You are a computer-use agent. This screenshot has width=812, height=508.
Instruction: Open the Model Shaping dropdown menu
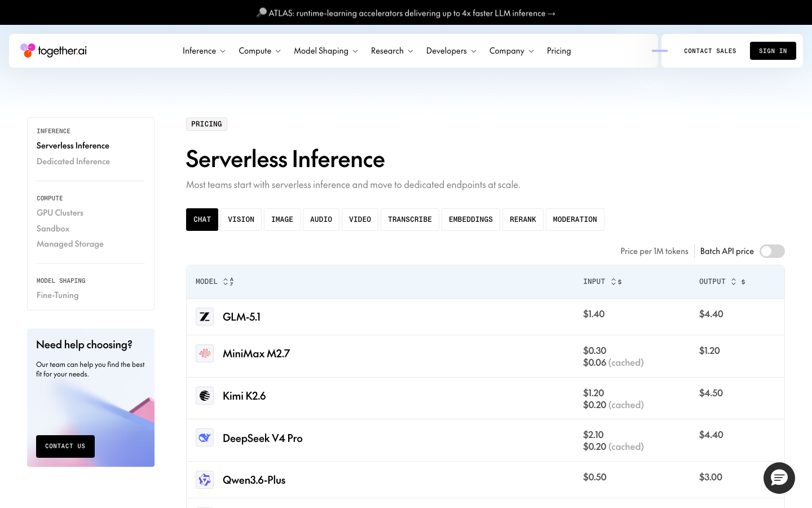click(326, 51)
